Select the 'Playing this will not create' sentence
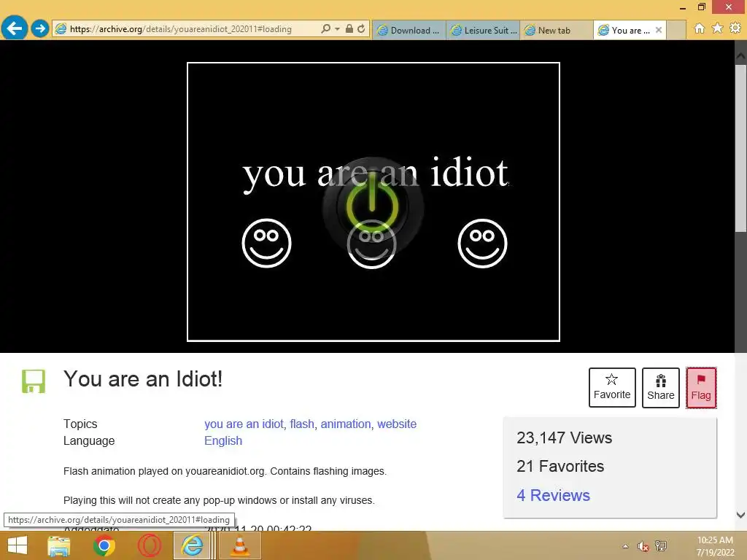This screenshot has height=560, width=747. 219,500
